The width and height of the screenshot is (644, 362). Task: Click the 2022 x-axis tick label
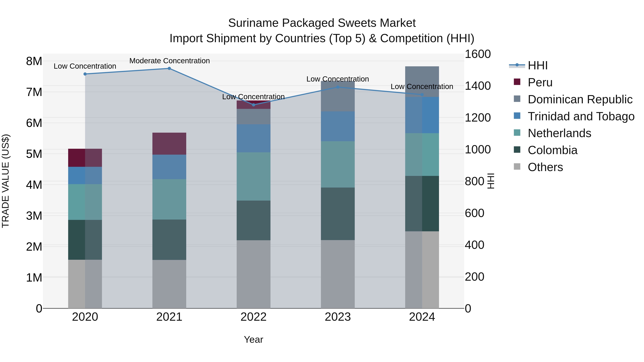tap(253, 317)
